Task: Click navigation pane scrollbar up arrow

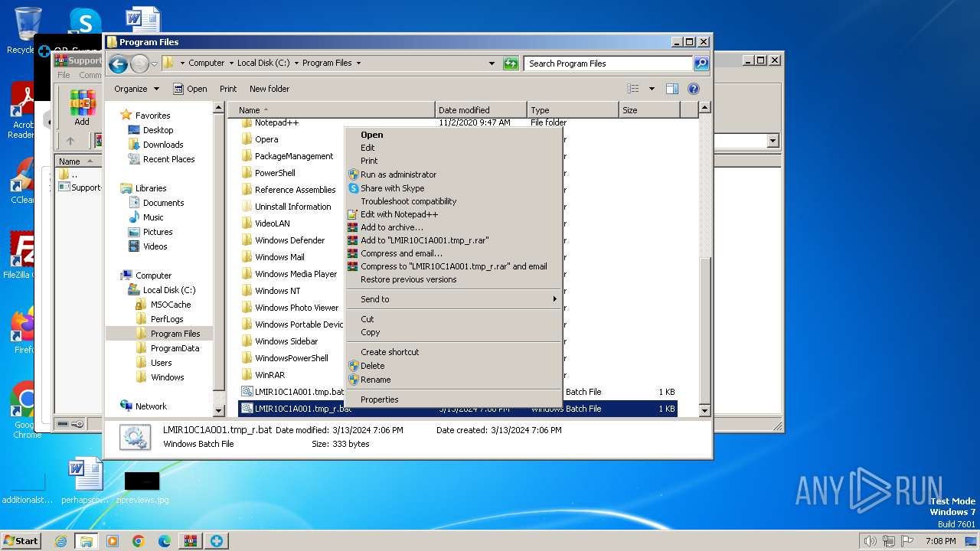Action: coord(219,108)
